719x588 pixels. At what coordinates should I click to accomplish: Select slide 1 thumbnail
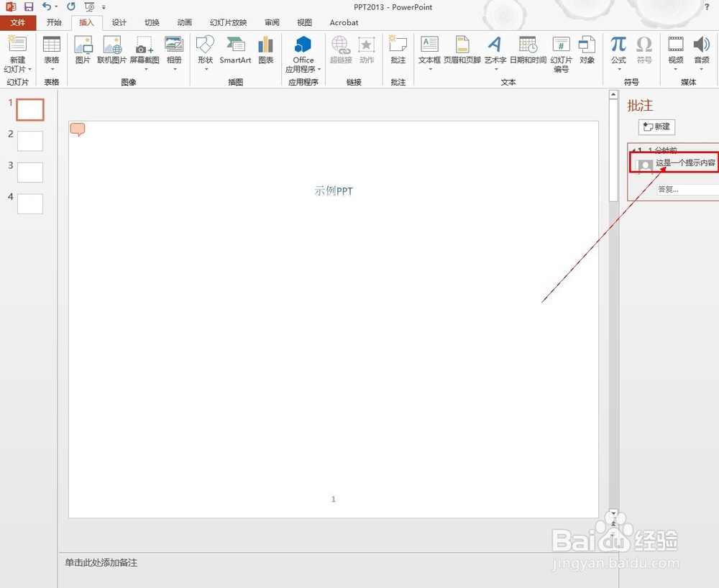pos(30,110)
